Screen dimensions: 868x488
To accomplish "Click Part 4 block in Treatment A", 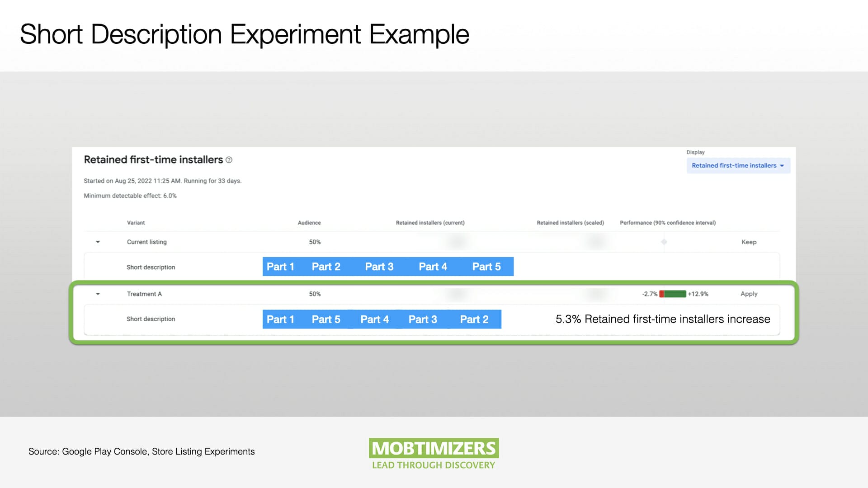I will (374, 319).
